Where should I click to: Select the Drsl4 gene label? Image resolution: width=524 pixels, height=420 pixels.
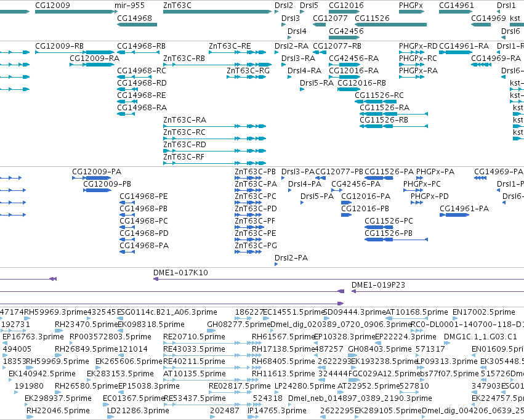297,31
